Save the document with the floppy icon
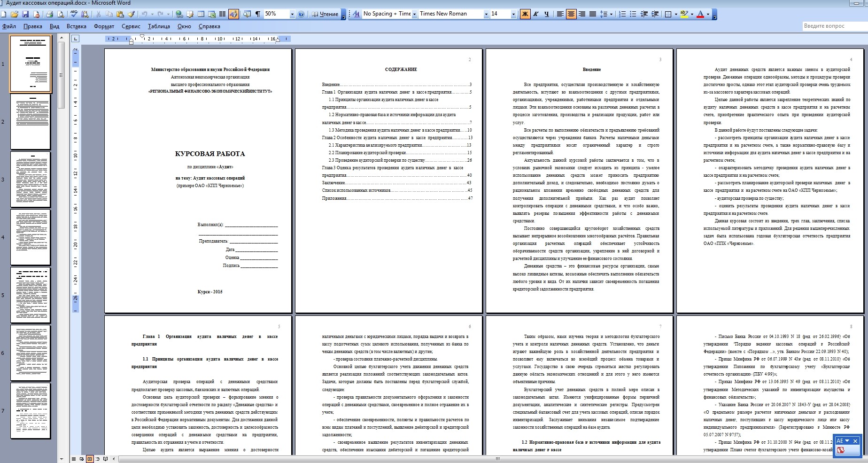Viewport: 868px width, 463px height. (x=26, y=14)
